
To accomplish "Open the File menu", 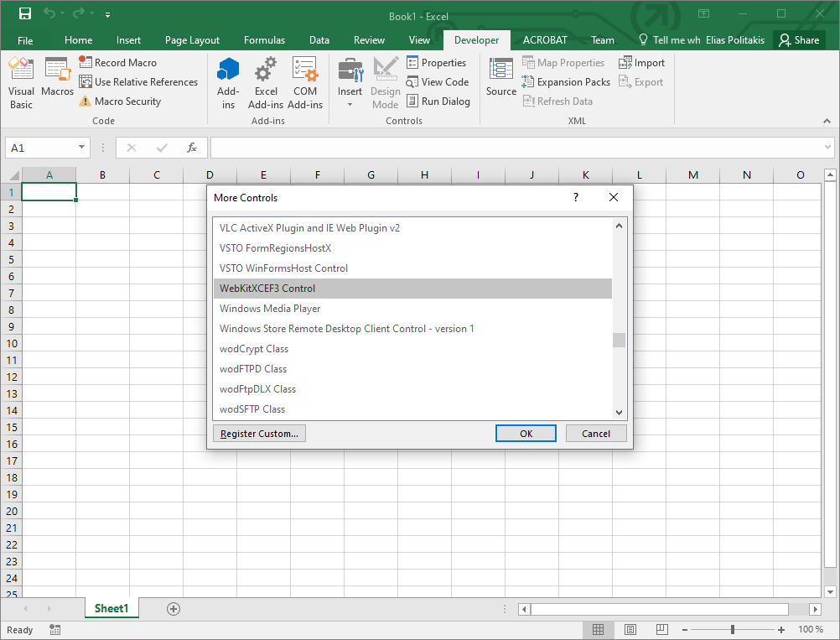I will [25, 40].
